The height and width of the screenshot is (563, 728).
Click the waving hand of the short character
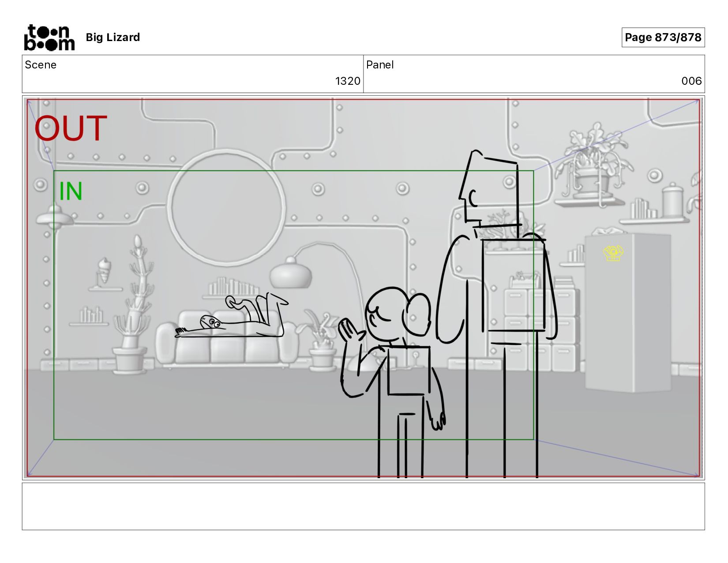click(x=351, y=330)
